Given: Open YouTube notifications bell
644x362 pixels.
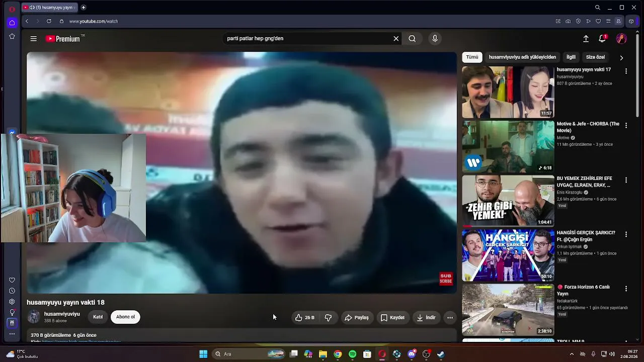Looking at the screenshot, I should 602,39.
